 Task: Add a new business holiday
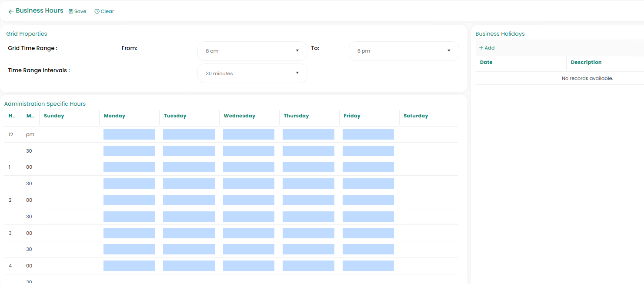point(487,48)
